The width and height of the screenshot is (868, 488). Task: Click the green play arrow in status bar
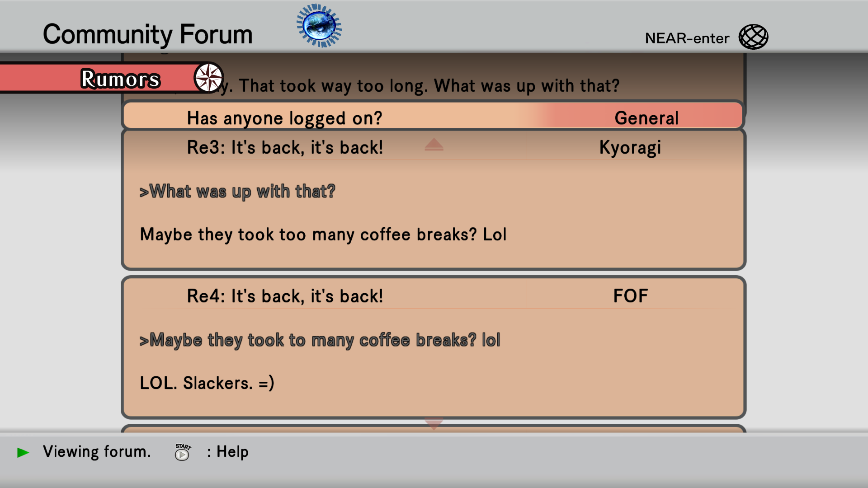[23, 452]
